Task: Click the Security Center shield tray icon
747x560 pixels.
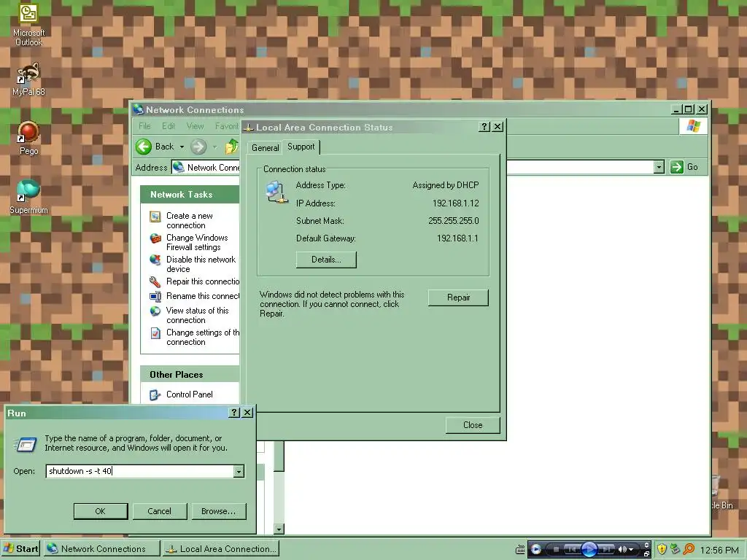Action: tap(662, 550)
